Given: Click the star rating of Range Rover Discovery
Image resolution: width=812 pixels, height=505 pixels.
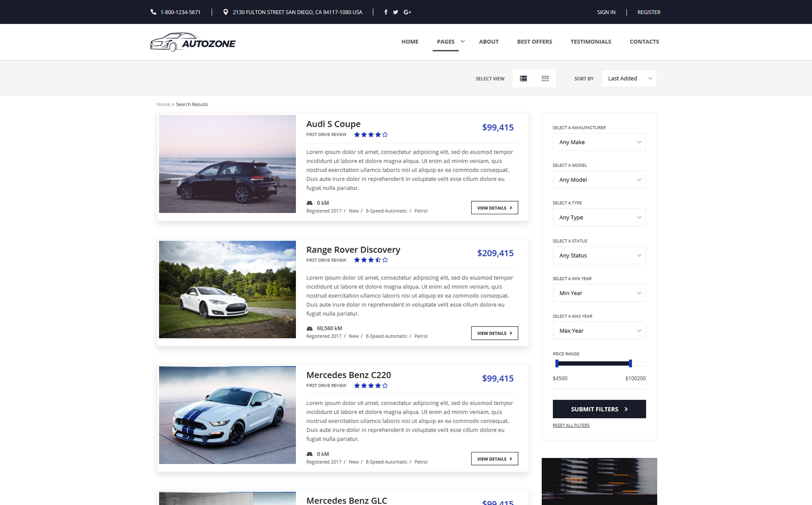Looking at the screenshot, I should [371, 260].
